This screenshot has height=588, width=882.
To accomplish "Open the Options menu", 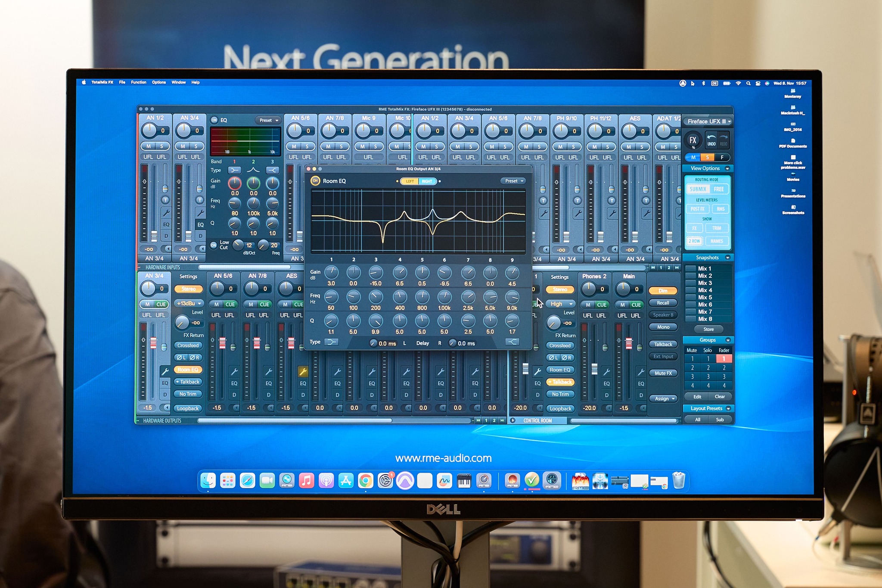I will click(159, 82).
